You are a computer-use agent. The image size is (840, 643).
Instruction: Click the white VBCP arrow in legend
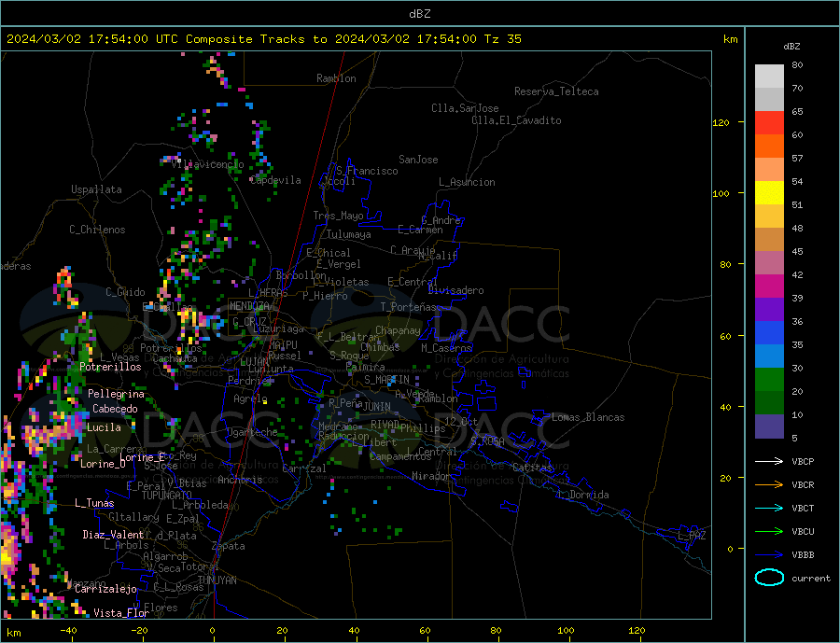(769, 461)
